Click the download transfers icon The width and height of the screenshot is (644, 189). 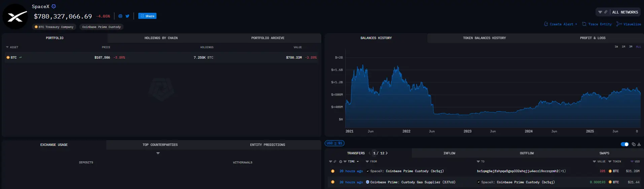pyautogui.click(x=639, y=144)
